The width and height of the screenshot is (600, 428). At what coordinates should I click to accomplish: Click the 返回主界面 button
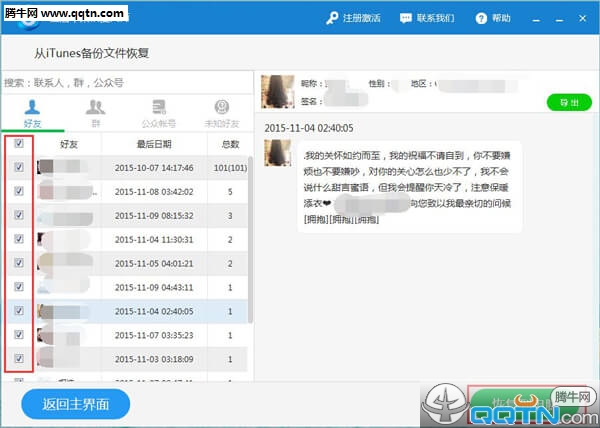click(76, 404)
